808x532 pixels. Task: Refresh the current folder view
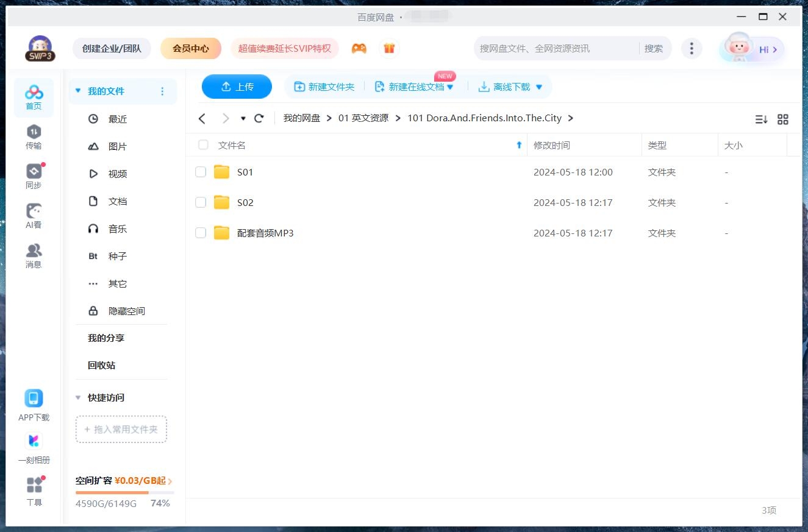click(x=259, y=118)
